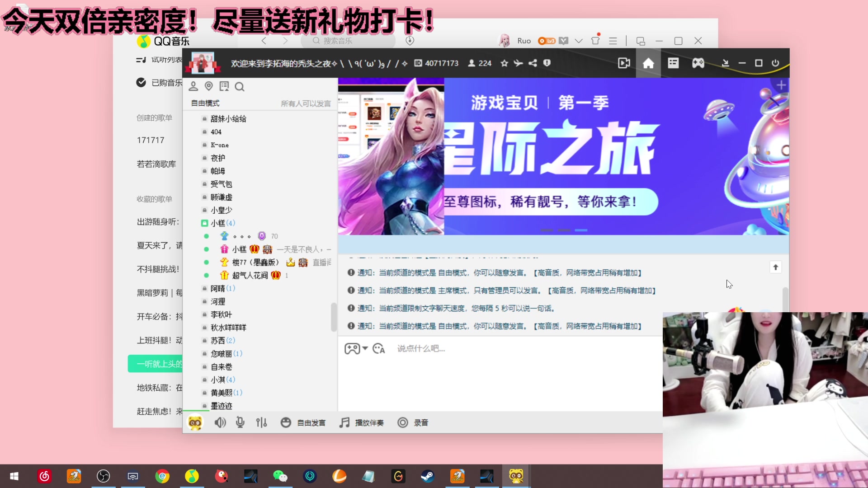Image resolution: width=868 pixels, height=488 pixels.
Task: Play accompaniment via the music note icon
Action: click(344, 422)
